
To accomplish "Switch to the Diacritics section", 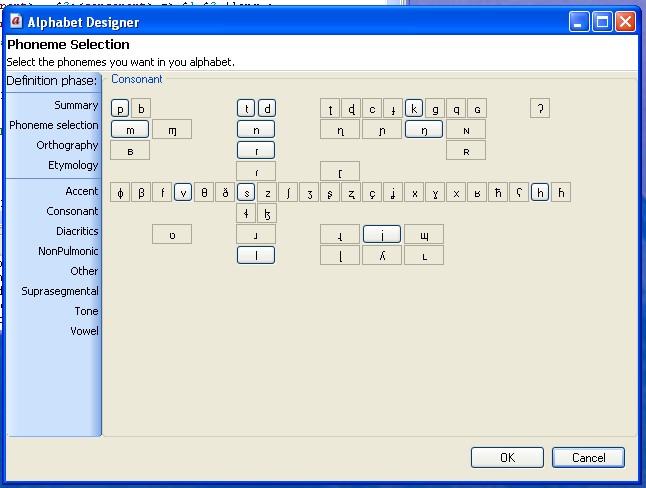I will point(77,231).
